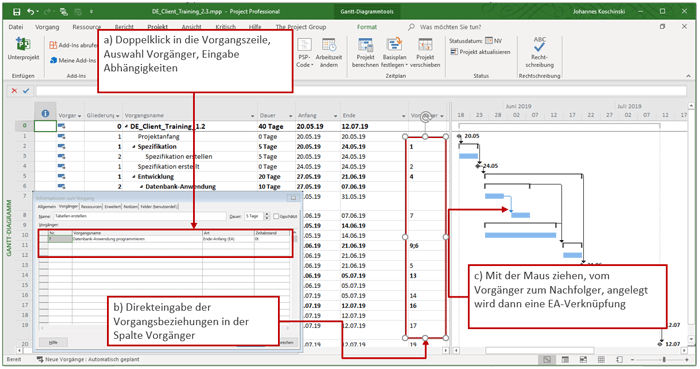This screenshot has height=369, width=700.
Task: Open Anfang column filter dropdown
Action: 335,116
